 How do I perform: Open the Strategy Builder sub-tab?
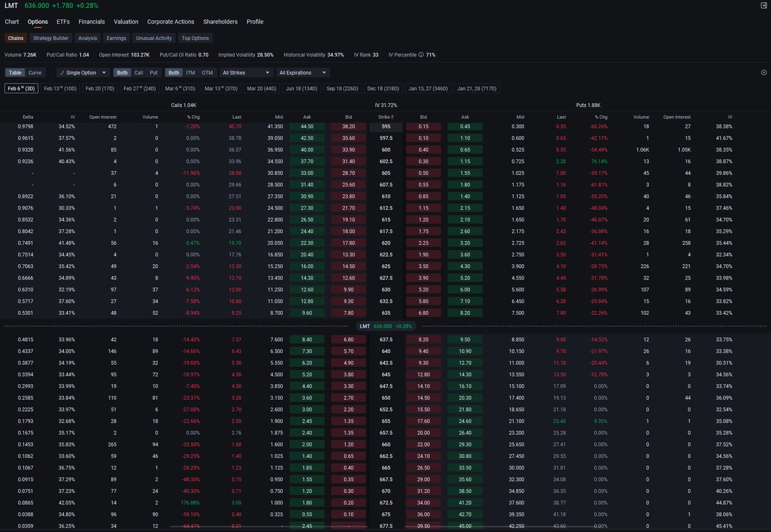(51, 38)
